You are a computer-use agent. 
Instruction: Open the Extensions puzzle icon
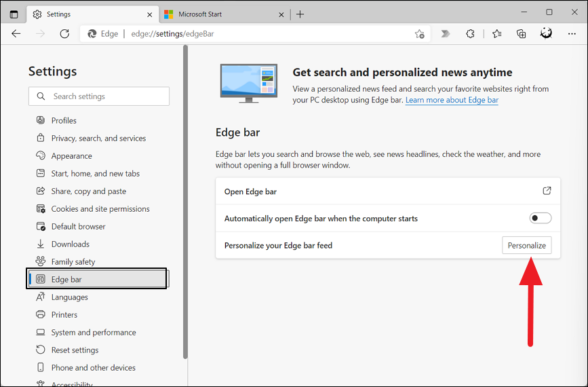pos(471,33)
